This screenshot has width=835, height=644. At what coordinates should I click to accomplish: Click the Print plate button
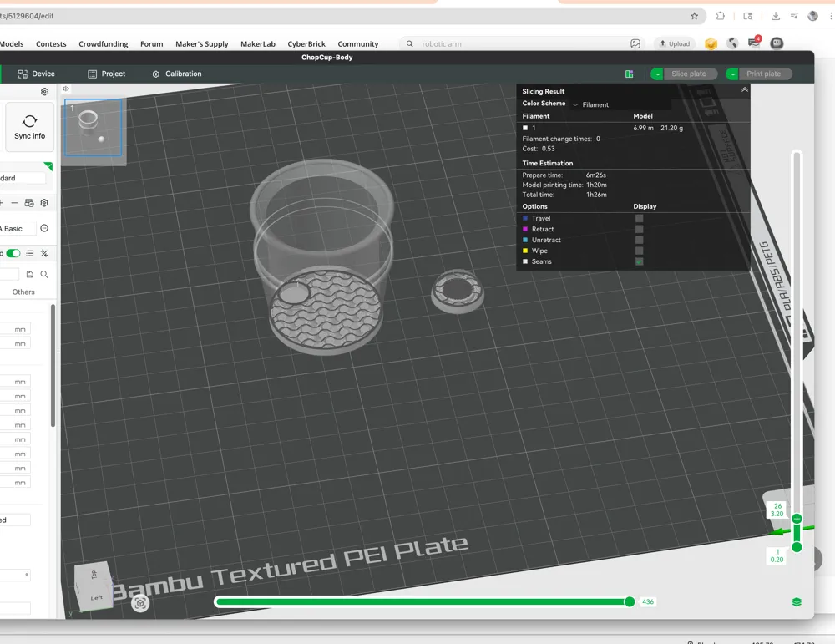pos(764,74)
